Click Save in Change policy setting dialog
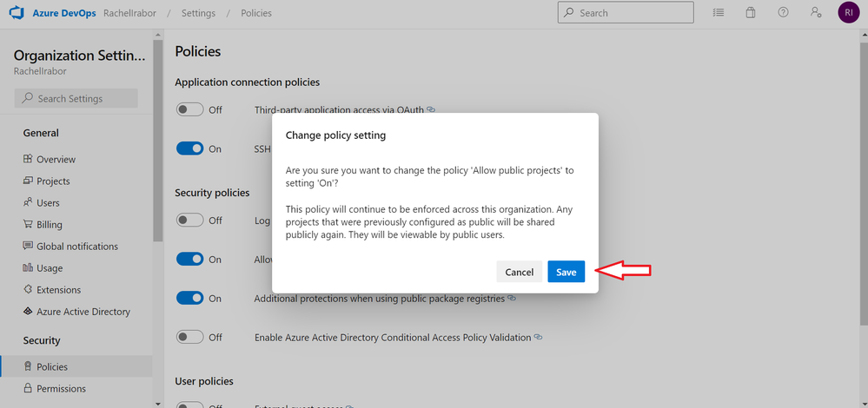 [x=567, y=272]
